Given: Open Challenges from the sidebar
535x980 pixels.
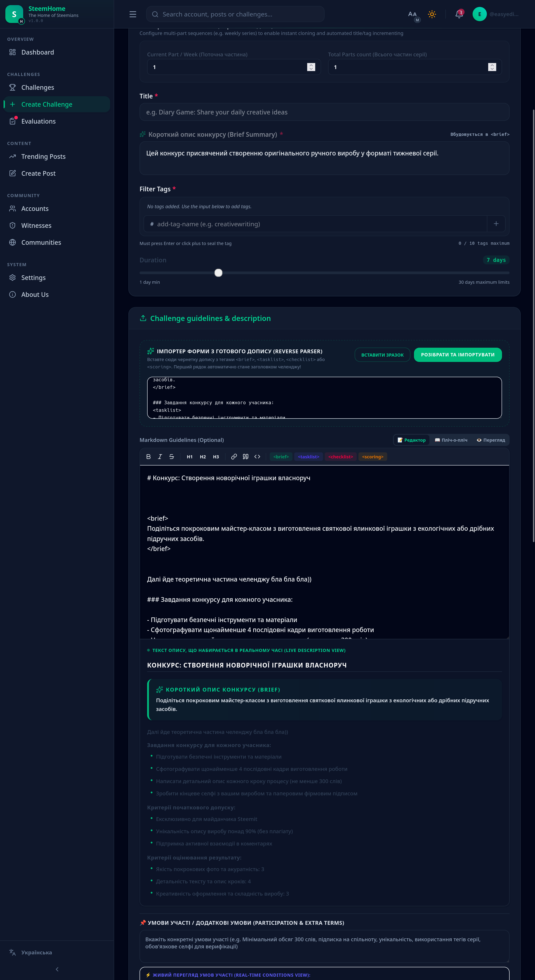Looking at the screenshot, I should point(57,88).
